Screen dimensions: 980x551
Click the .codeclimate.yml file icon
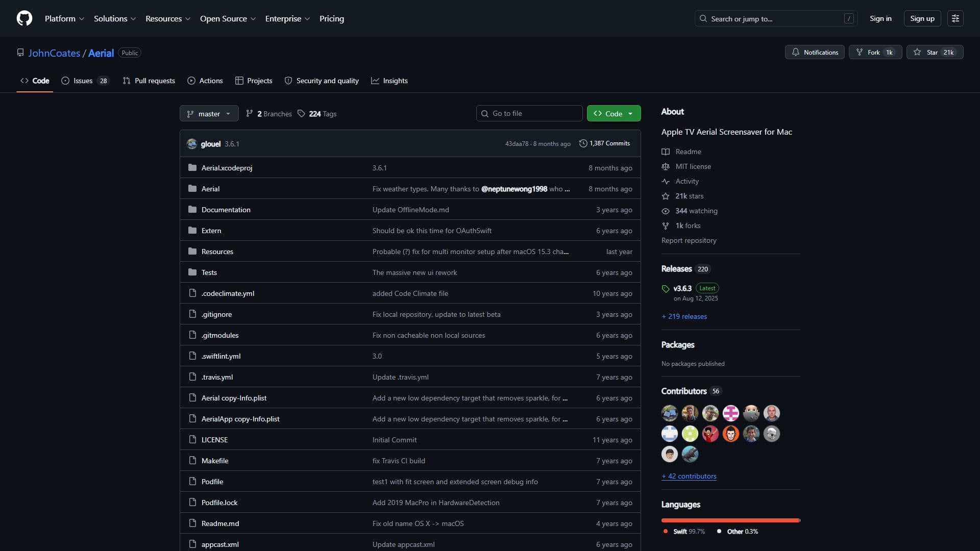(x=192, y=293)
